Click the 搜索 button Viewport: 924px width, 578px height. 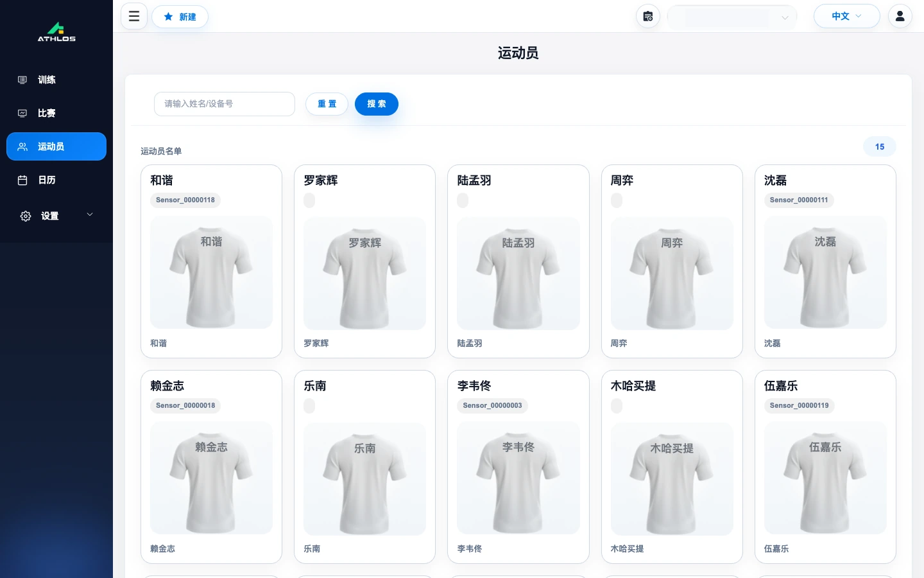[x=377, y=104]
